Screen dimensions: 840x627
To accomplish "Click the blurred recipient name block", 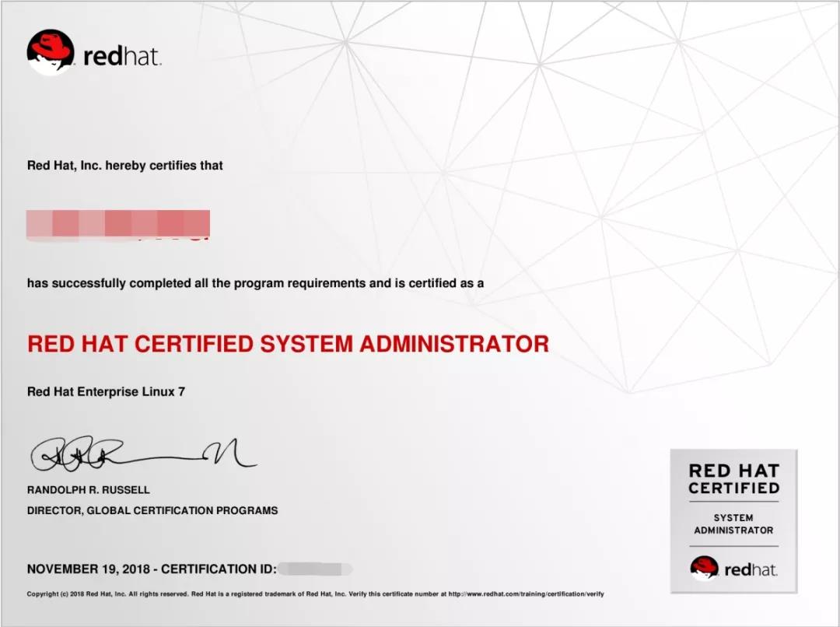I will click(118, 225).
